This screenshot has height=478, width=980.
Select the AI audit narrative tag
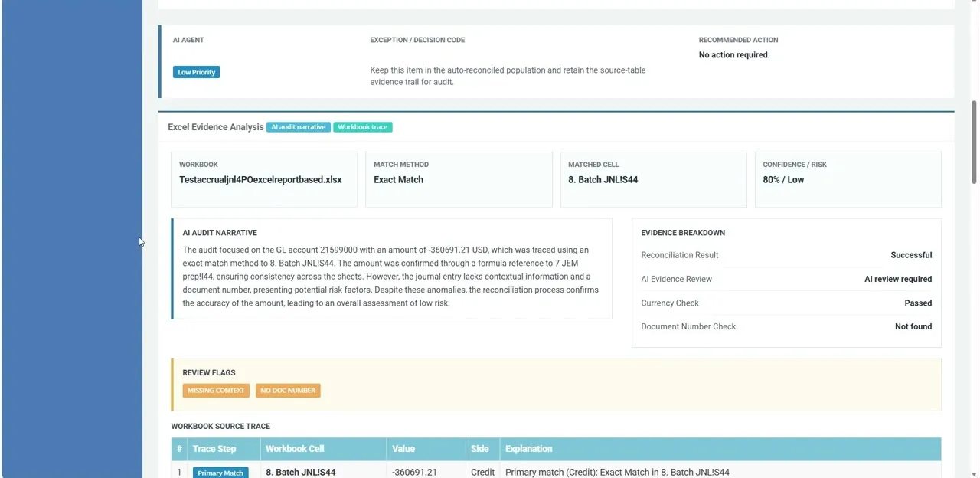(x=299, y=127)
